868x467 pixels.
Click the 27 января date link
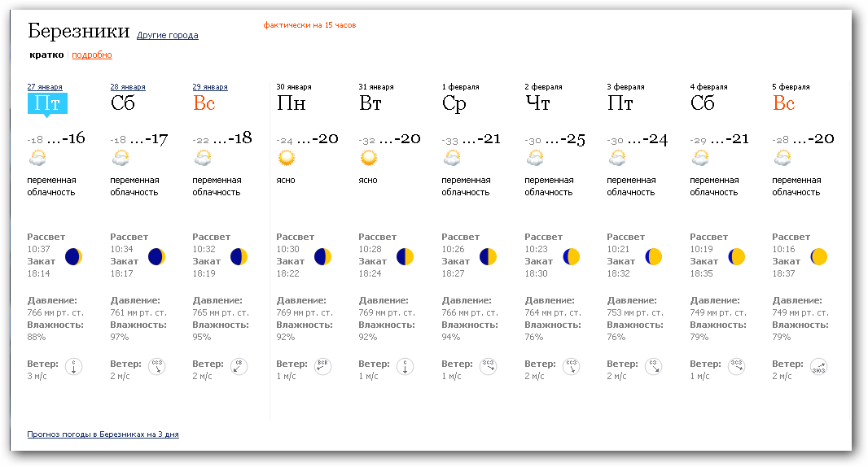[45, 86]
